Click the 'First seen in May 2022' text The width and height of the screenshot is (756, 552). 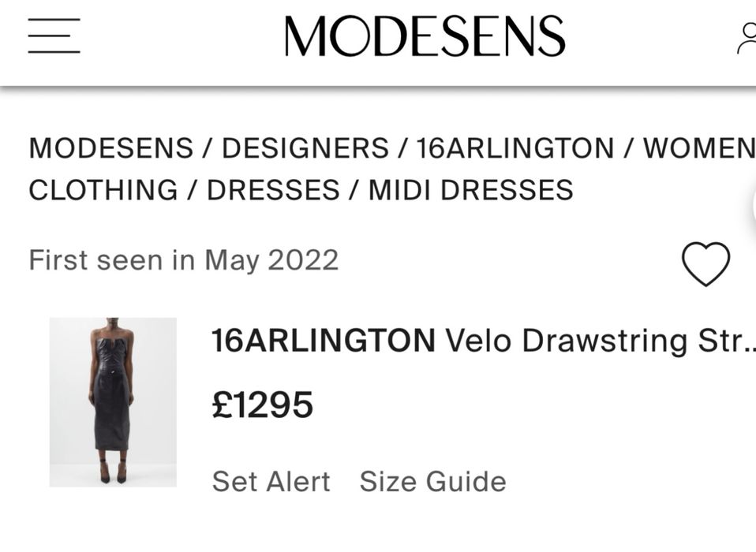183,259
